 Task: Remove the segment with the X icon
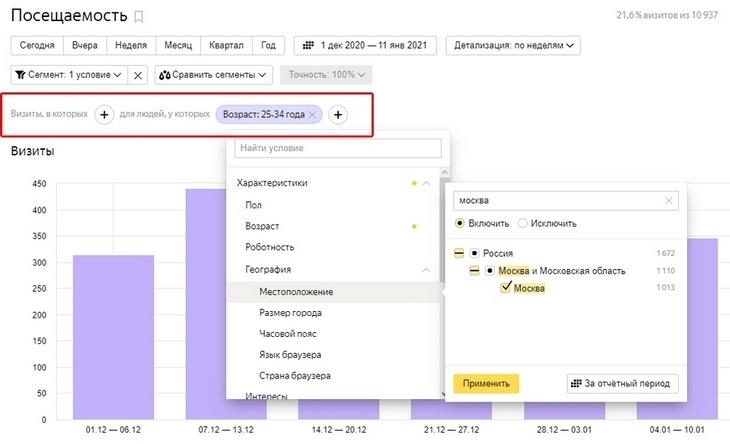(139, 75)
